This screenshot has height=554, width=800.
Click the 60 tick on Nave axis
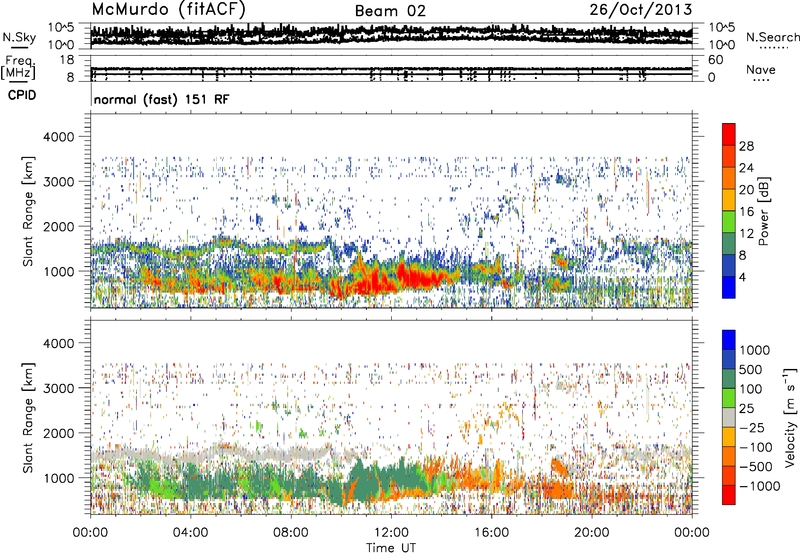[715, 60]
